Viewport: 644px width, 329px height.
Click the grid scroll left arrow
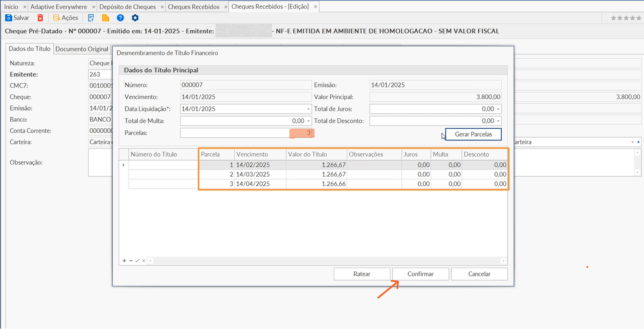pyautogui.click(x=150, y=261)
